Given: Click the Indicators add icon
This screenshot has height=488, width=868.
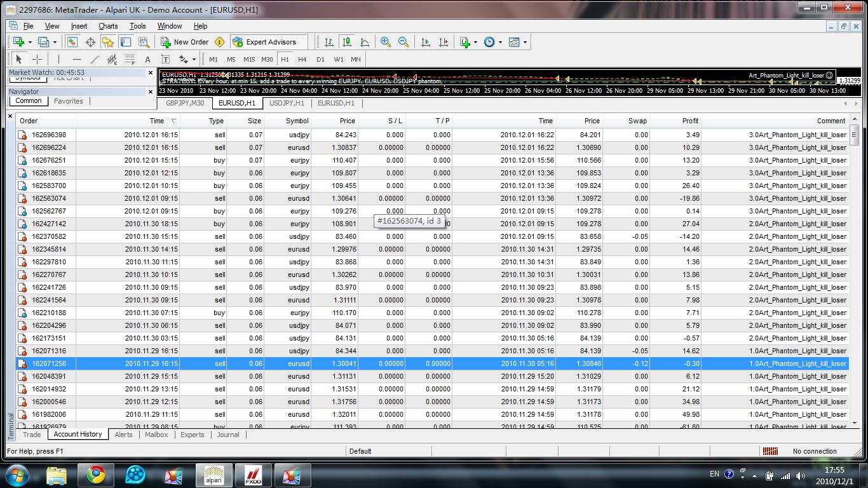Looking at the screenshot, I should coord(465,42).
